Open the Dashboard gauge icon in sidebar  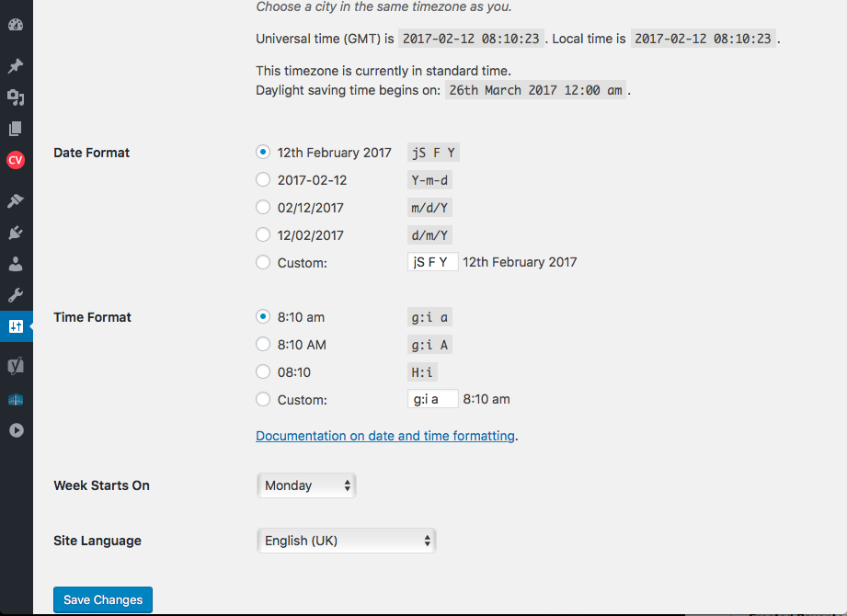click(x=16, y=25)
